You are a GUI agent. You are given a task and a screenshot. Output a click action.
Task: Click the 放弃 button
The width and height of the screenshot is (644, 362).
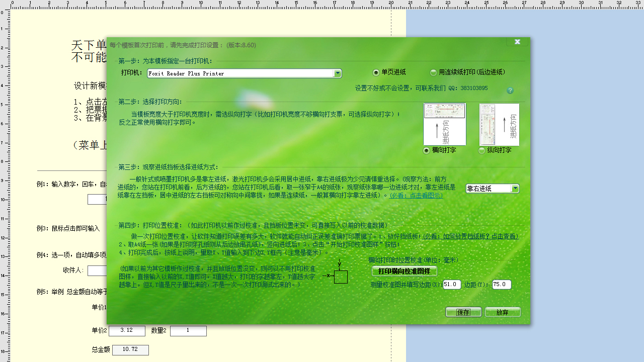coord(502,312)
